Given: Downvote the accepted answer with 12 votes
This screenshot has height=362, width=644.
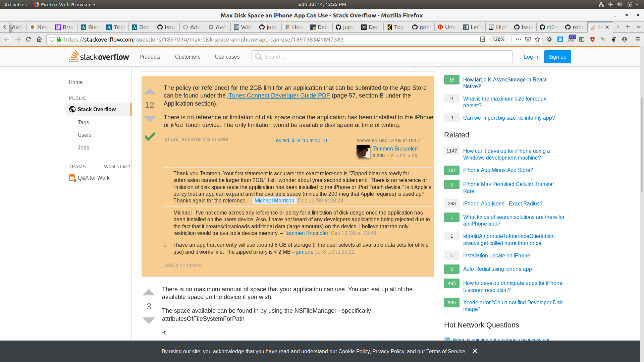Looking at the screenshot, I should pyautogui.click(x=150, y=119).
